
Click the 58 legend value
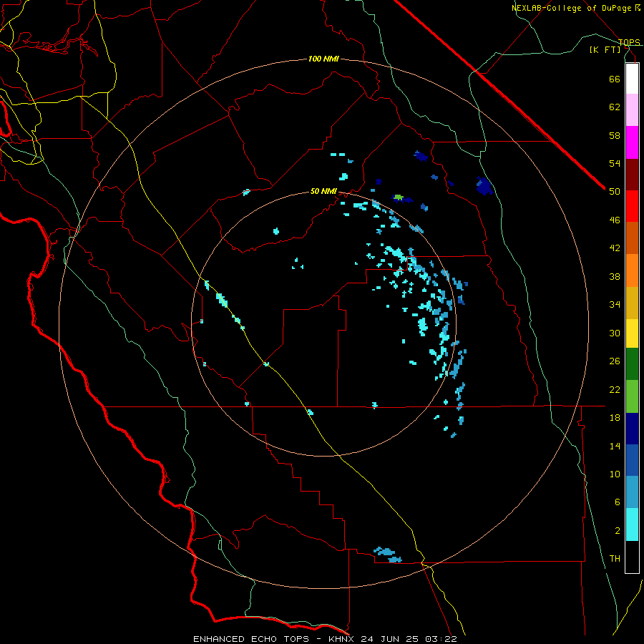coord(615,135)
